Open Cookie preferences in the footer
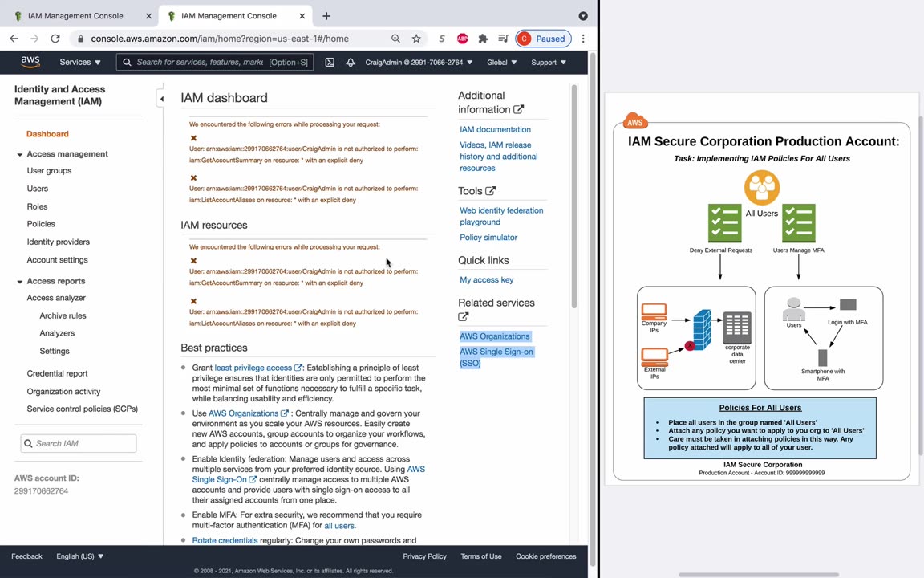Image resolution: width=924 pixels, height=578 pixels. 545,556
